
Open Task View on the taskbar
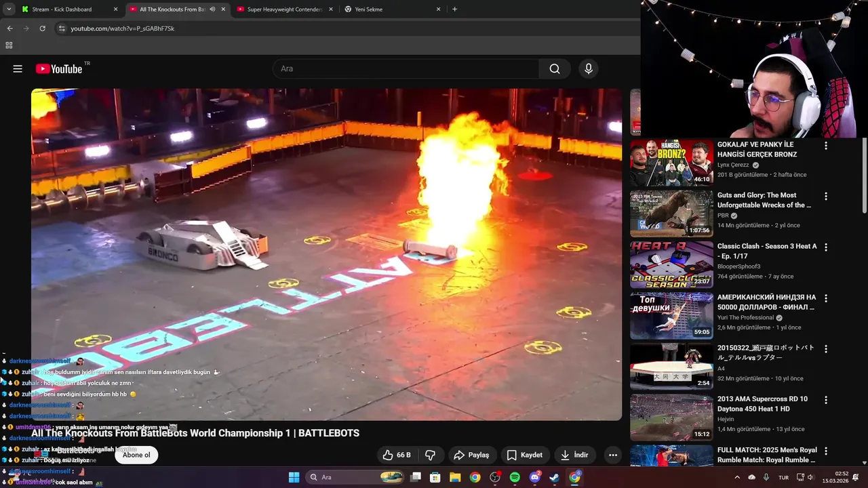(416, 477)
